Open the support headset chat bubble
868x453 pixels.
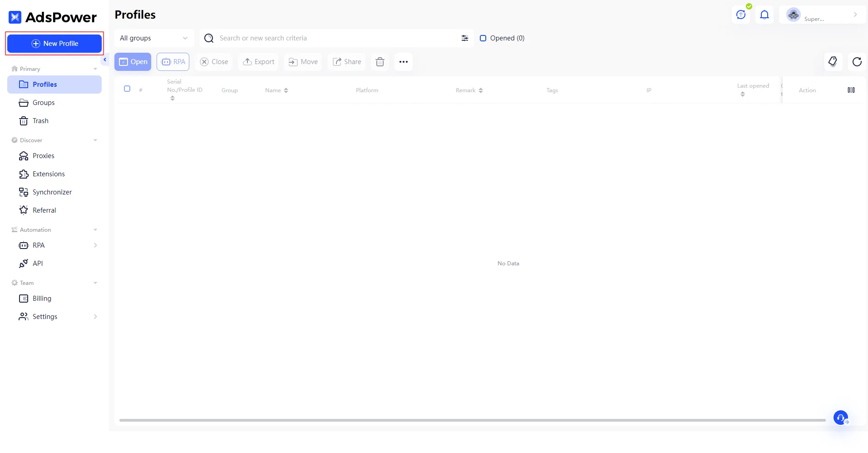(841, 418)
